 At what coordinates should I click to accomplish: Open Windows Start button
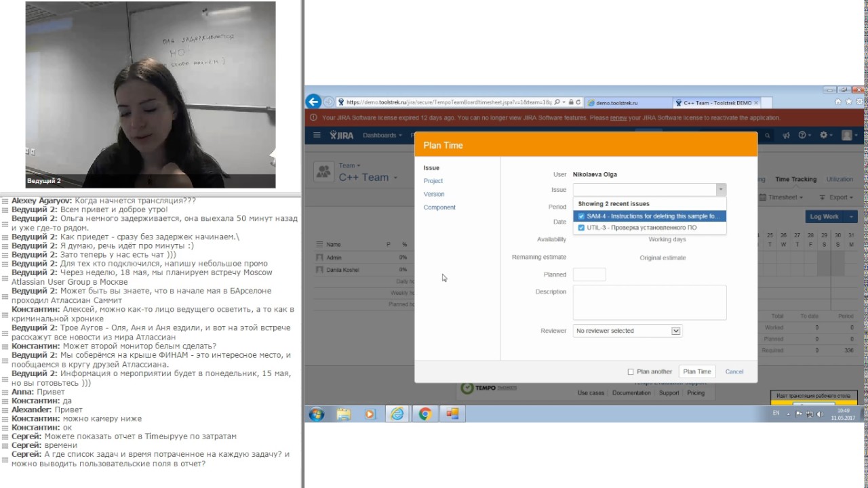pyautogui.click(x=317, y=414)
